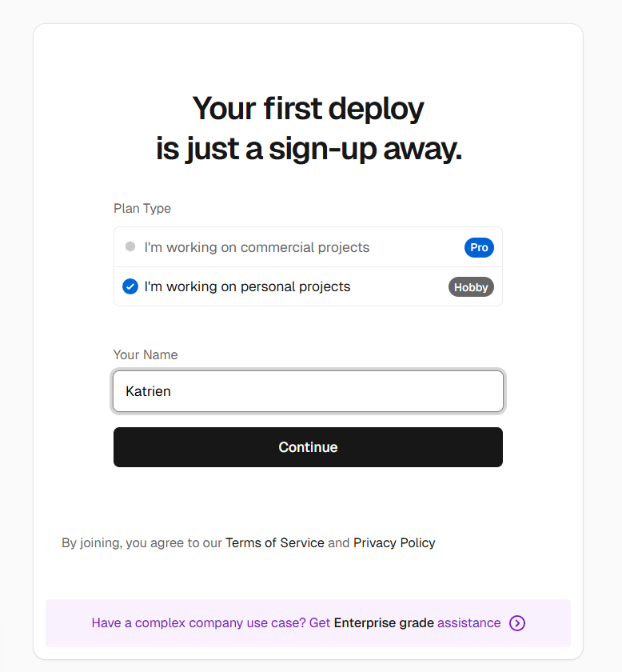Click "Have a complex company use case?" text
Viewport: 622px width, 672px height.
tap(198, 622)
